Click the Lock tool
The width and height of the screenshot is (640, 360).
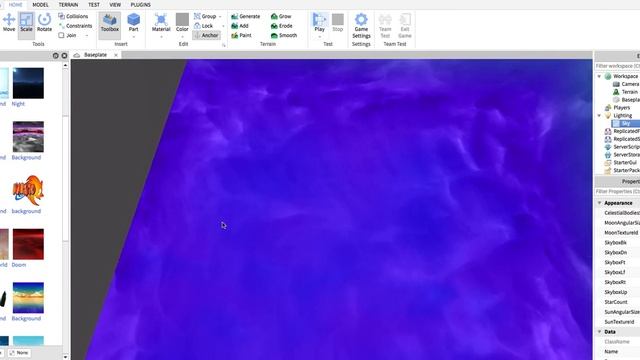(204, 26)
